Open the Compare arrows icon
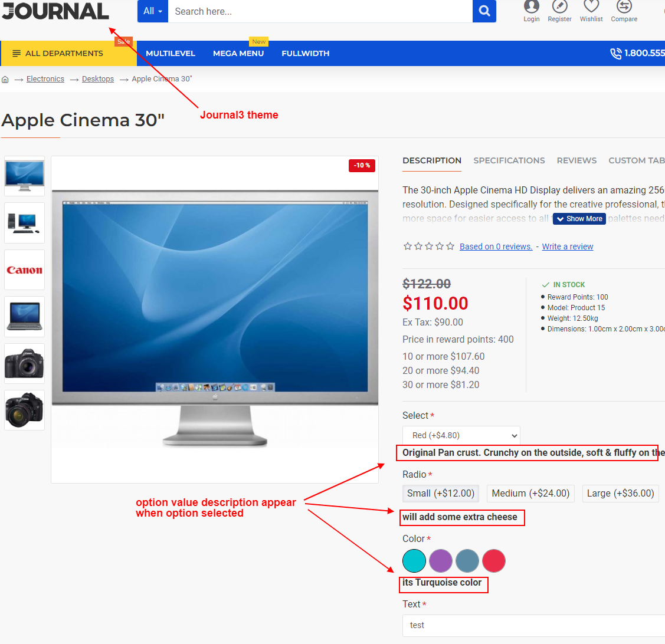Viewport: 665px width, 644px height. 624,6
